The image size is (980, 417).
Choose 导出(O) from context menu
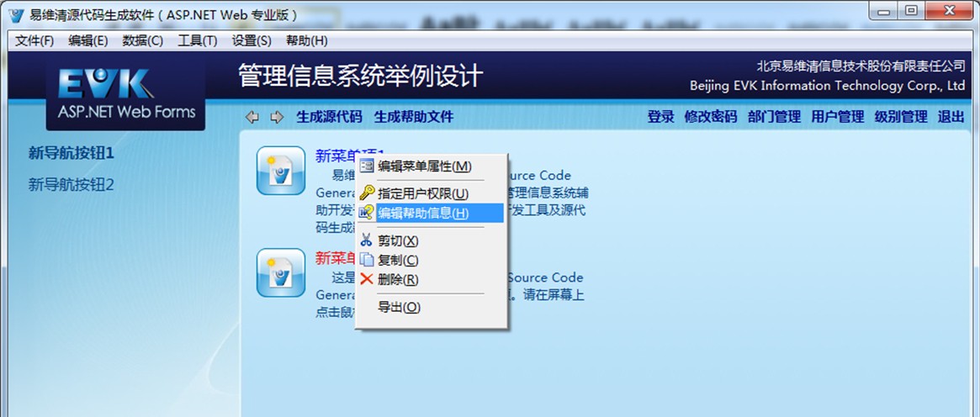tap(431, 307)
